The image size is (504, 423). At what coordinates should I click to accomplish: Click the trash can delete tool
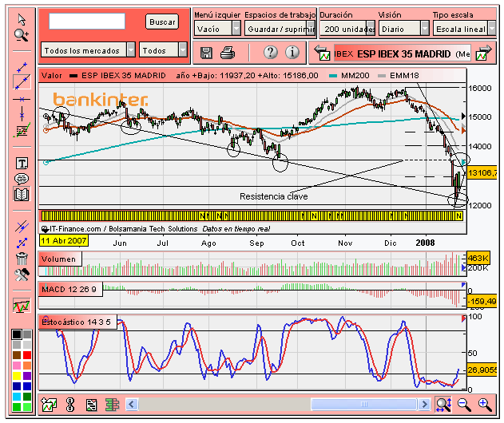click(x=22, y=259)
